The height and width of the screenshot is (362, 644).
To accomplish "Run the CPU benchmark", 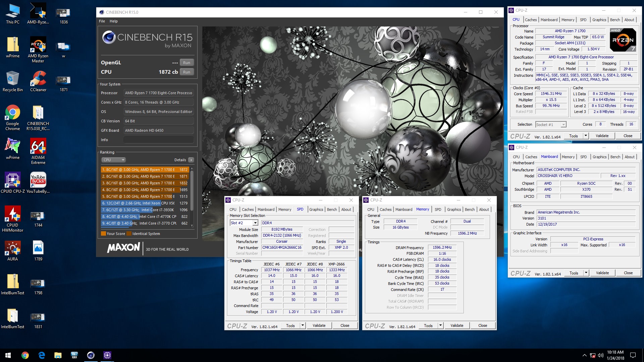I will click(x=187, y=72).
